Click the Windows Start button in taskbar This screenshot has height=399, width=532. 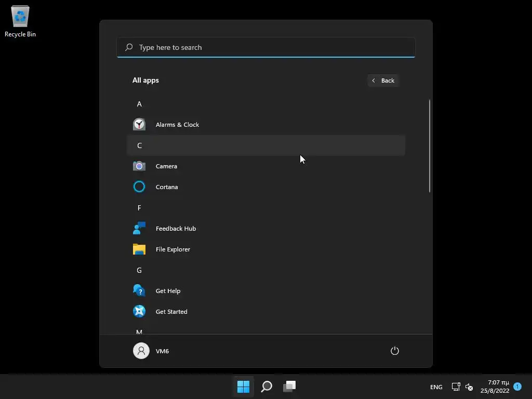coord(243,387)
